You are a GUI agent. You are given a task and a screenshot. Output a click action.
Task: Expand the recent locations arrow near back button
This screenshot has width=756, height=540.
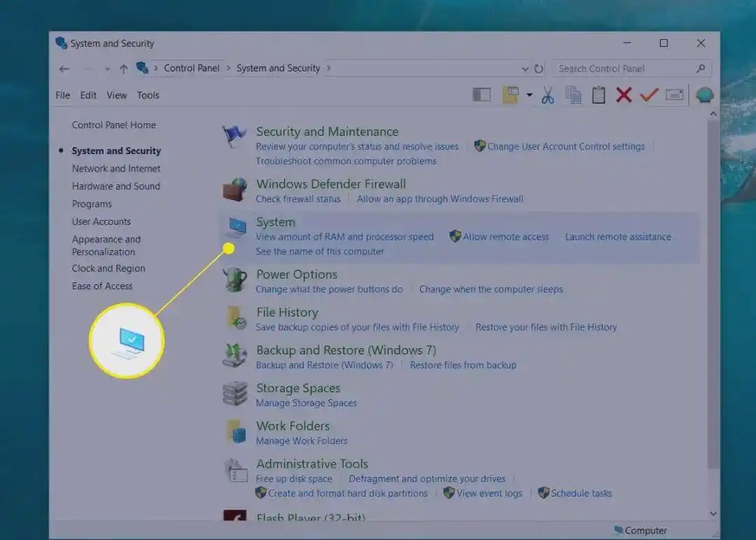coord(106,68)
